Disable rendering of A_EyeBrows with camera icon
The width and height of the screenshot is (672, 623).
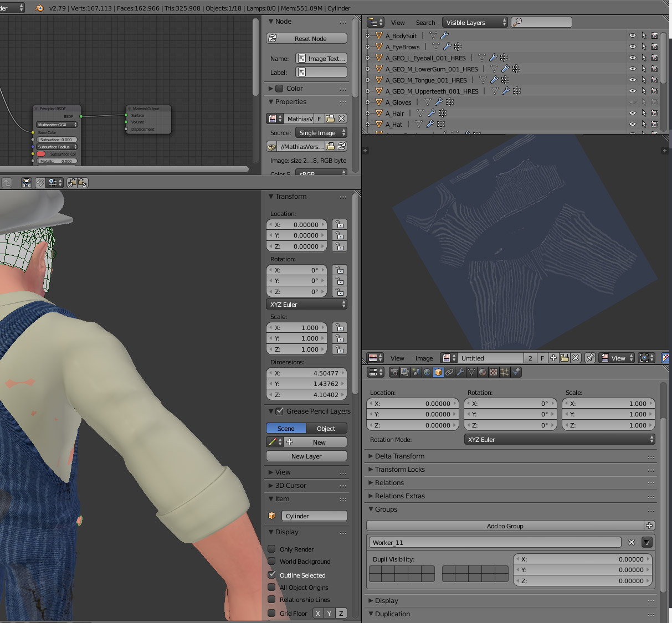click(x=654, y=47)
